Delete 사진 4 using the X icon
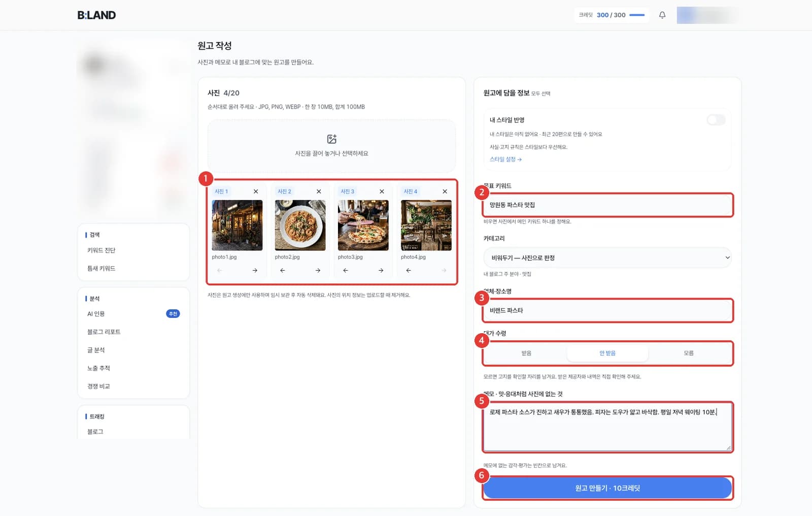 [x=445, y=191]
